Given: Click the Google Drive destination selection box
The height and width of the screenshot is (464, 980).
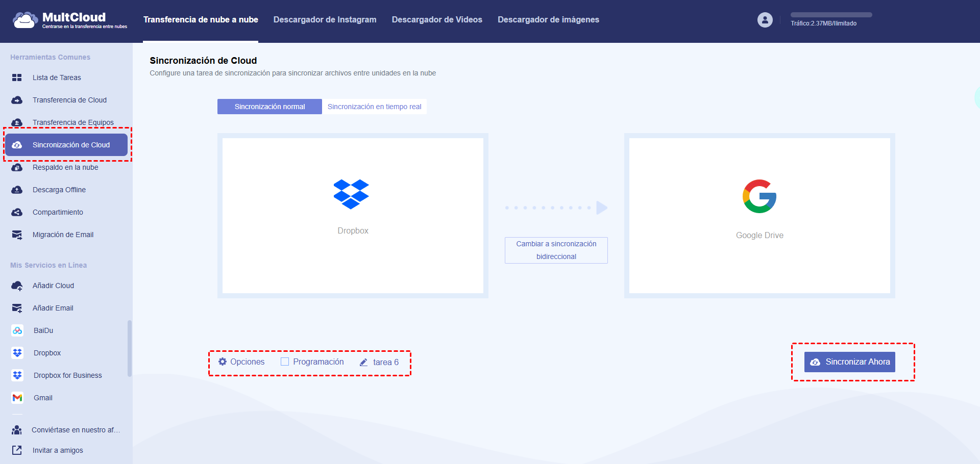Looking at the screenshot, I should [x=759, y=216].
